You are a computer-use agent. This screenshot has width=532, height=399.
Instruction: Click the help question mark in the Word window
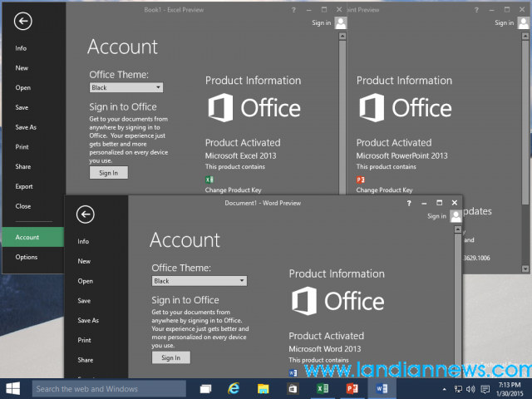point(409,203)
